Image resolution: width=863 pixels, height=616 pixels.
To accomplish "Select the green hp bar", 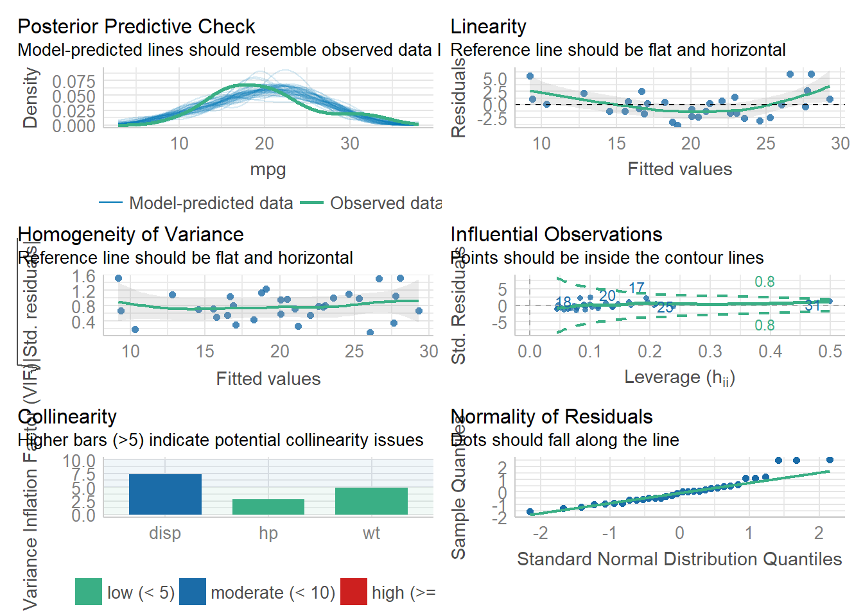I will click(x=268, y=507).
